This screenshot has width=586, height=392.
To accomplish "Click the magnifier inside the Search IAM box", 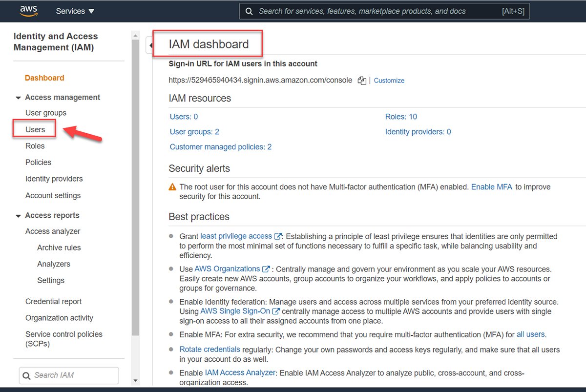I will click(x=27, y=375).
